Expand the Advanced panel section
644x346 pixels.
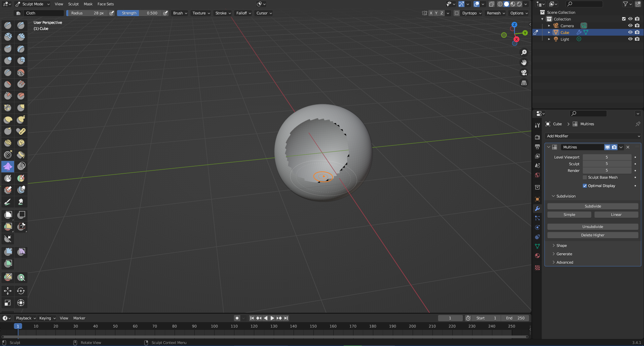point(565,262)
